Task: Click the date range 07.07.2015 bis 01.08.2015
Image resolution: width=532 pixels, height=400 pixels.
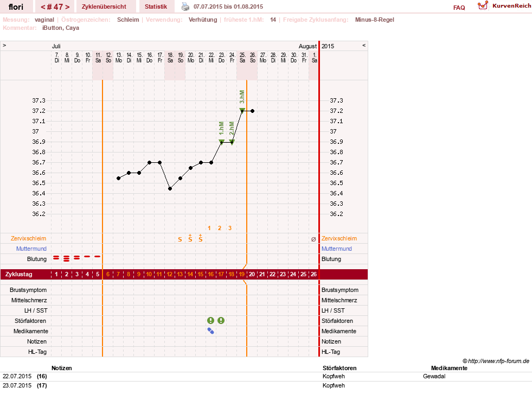Action: click(228, 7)
